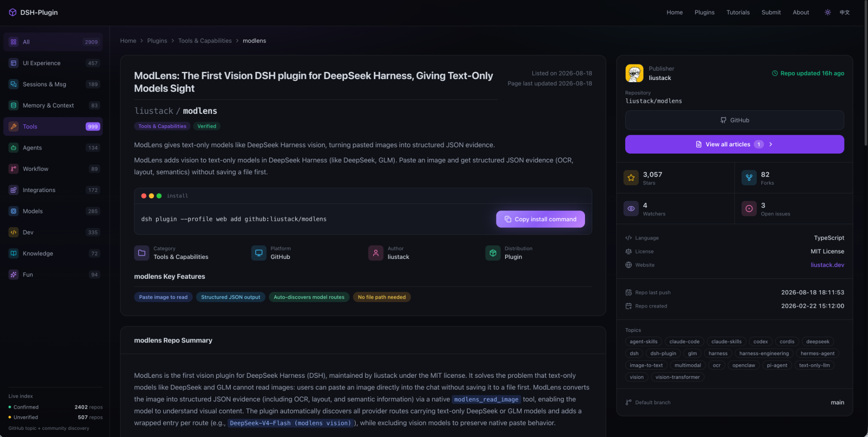Open the Plugins navigation item
Image resolution: width=868 pixels, height=437 pixels.
[704, 12]
